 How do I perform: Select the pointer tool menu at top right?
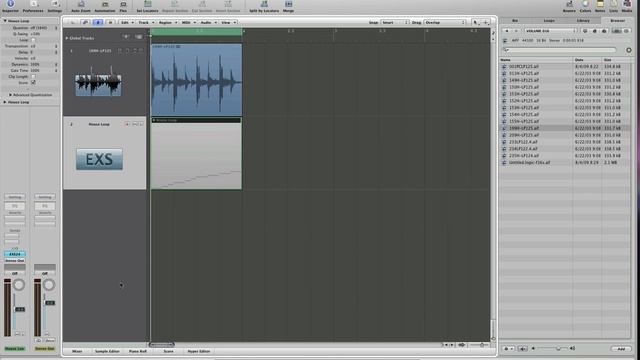pyautogui.click(x=475, y=22)
